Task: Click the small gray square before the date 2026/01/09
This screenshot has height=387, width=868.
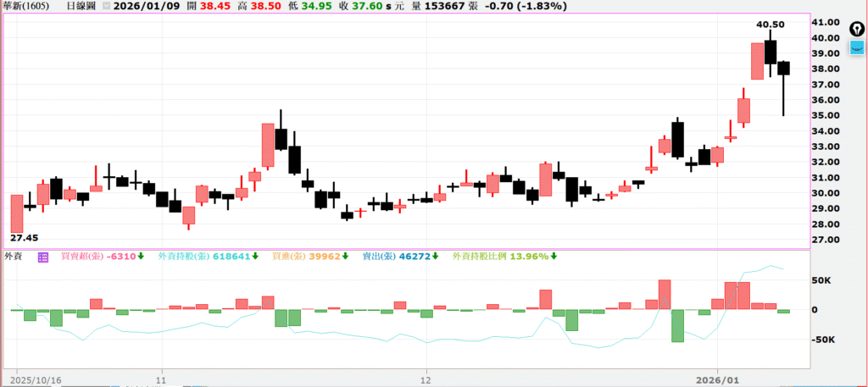Action: [x=106, y=6]
